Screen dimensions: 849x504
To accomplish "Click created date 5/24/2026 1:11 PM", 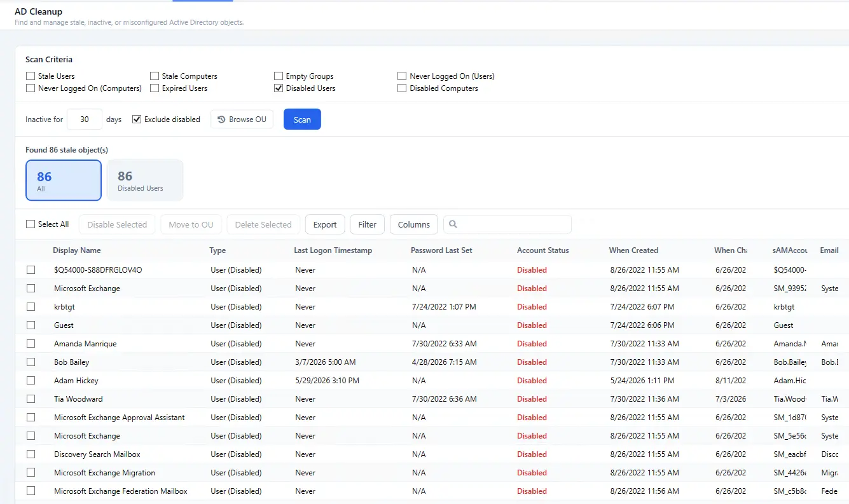I will point(642,381).
